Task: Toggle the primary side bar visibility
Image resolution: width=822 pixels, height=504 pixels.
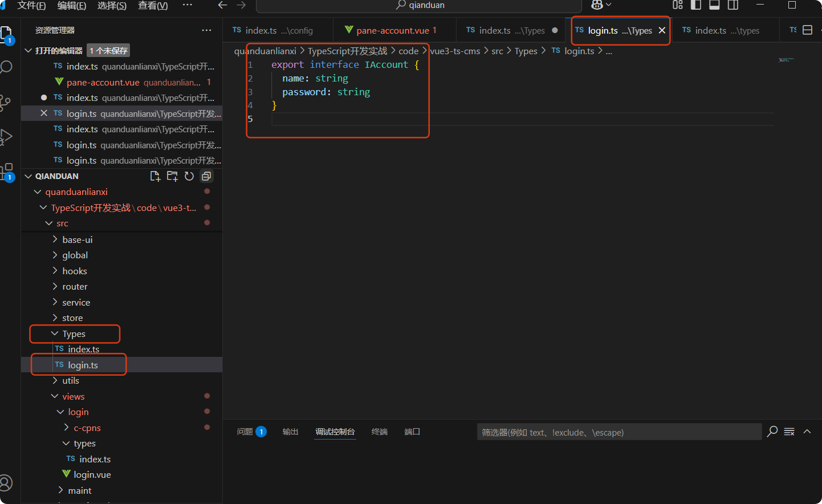Action: 696,5
